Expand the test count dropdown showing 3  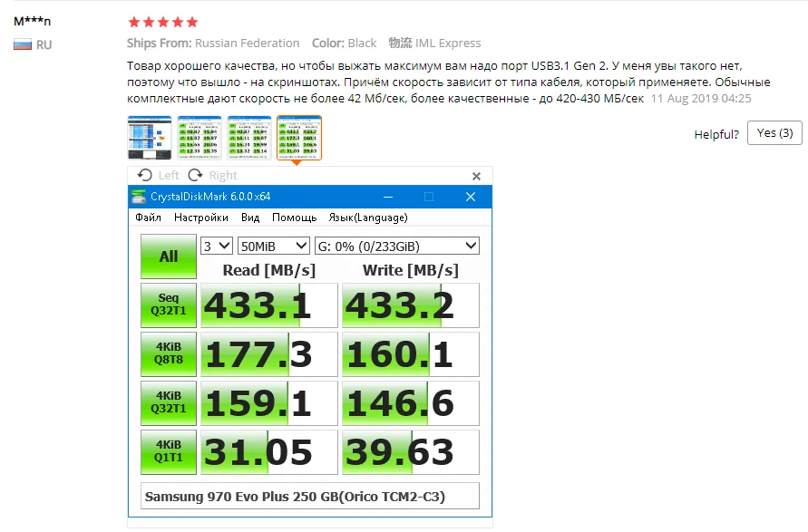(x=217, y=246)
